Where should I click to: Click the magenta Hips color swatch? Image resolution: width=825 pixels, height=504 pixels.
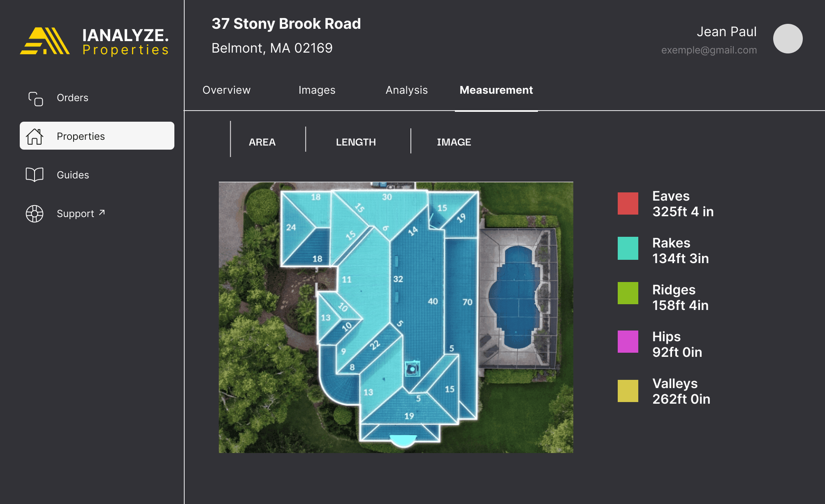[628, 342]
